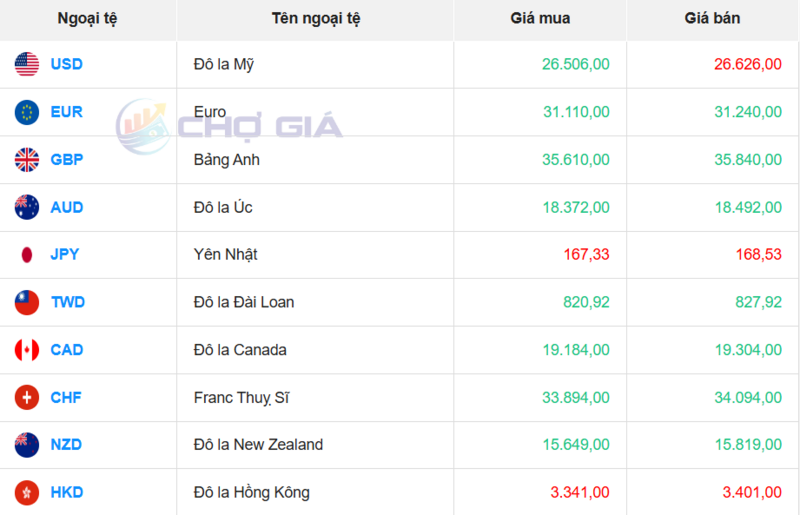800x515 pixels.
Task: Open the USD currency link
Action: click(x=67, y=65)
